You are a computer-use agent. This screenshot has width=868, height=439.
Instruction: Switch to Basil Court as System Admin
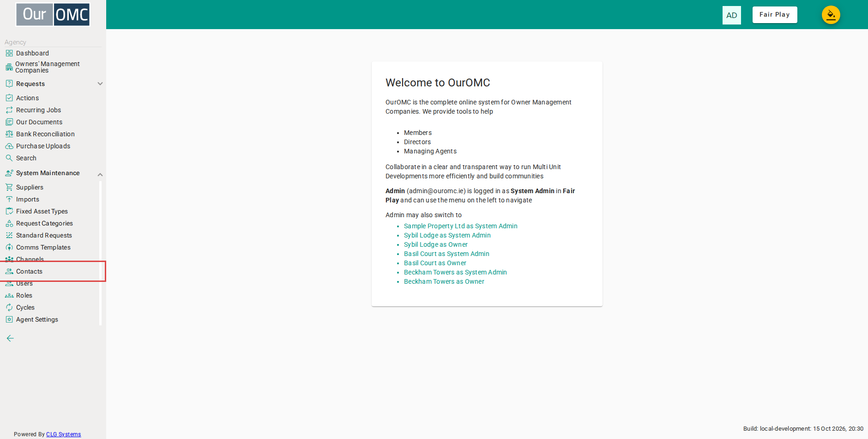446,254
